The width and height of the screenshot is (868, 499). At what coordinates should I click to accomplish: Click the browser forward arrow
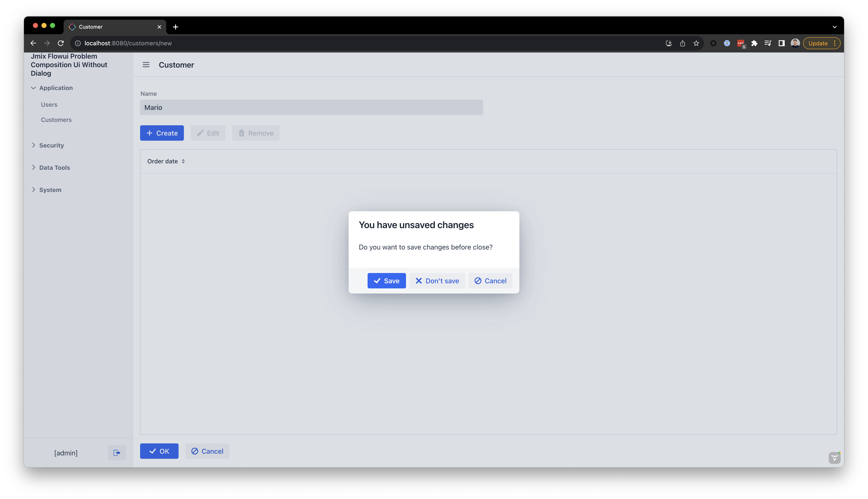coord(47,43)
